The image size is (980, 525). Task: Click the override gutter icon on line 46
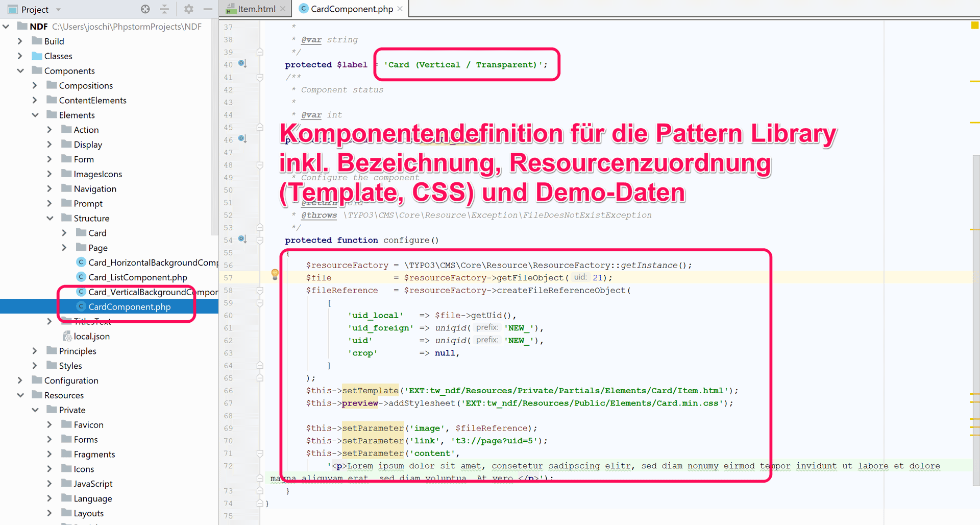pyautogui.click(x=242, y=139)
